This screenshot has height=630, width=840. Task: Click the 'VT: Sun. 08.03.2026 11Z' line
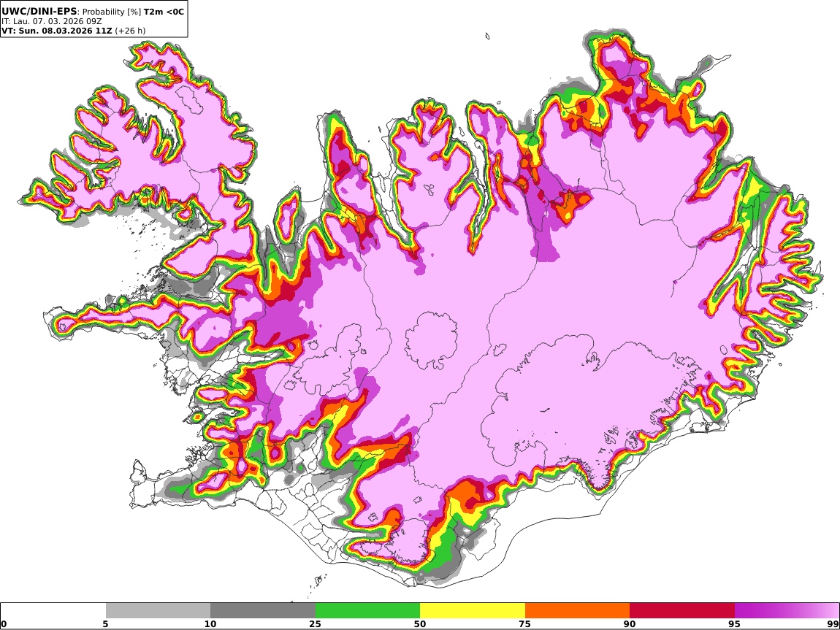pyautogui.click(x=57, y=31)
